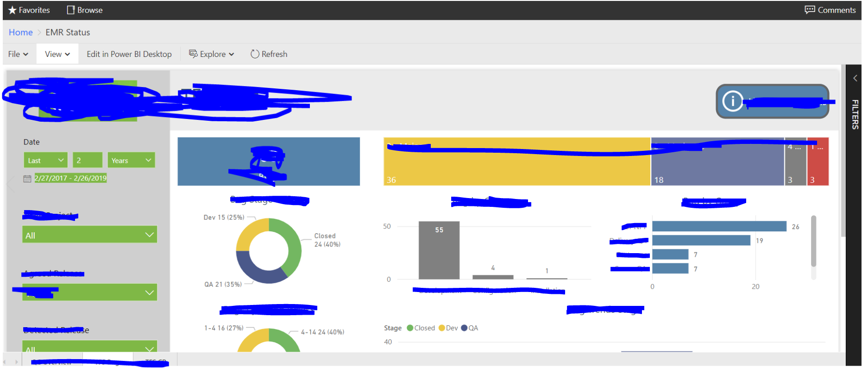868x373 pixels.
Task: Click the page tabs left scroll arrow
Action: (5, 362)
